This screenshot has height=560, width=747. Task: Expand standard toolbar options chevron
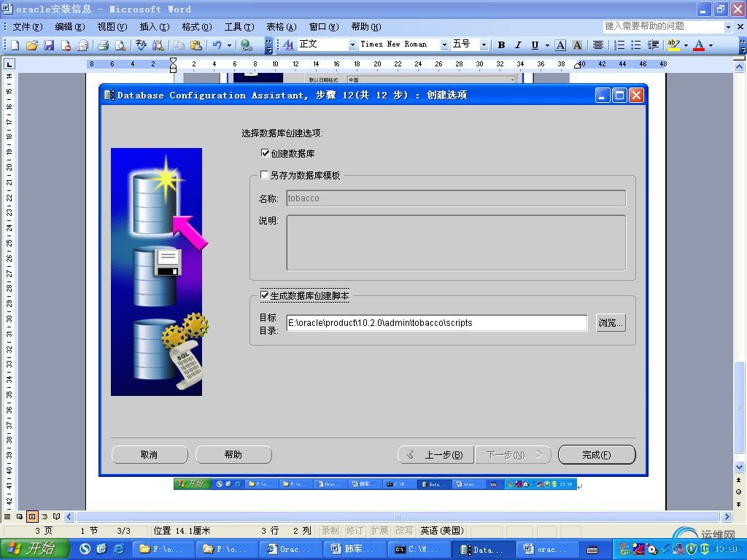pos(268,46)
